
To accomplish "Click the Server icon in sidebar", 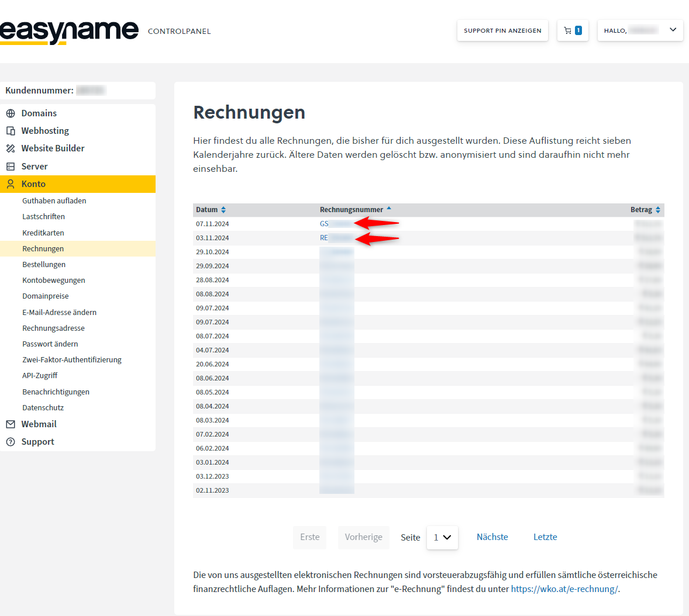I will 11,167.
